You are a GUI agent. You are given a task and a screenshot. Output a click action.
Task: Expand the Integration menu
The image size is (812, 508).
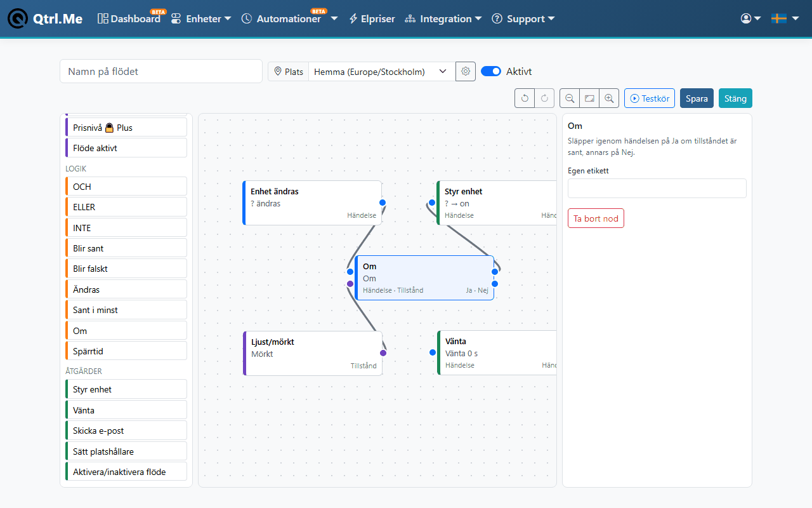click(x=443, y=18)
